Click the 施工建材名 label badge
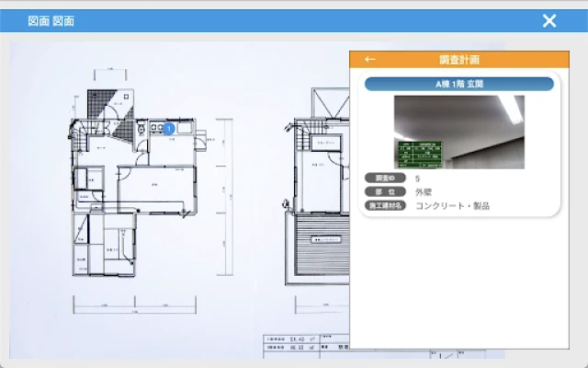Screen dimensions: 588x368 click(x=385, y=206)
